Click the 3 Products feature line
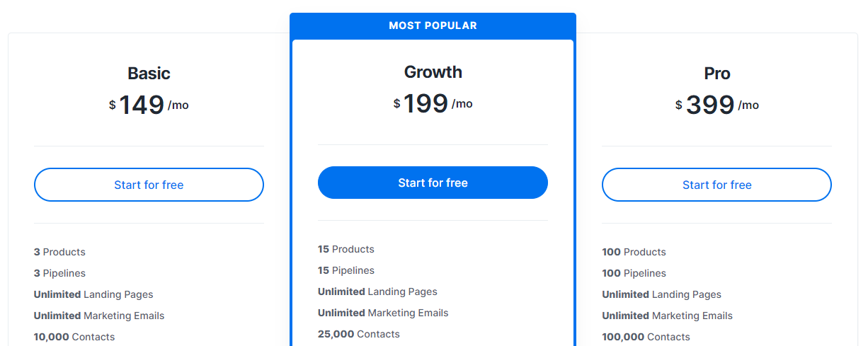The height and width of the screenshot is (346, 868). coord(59,252)
